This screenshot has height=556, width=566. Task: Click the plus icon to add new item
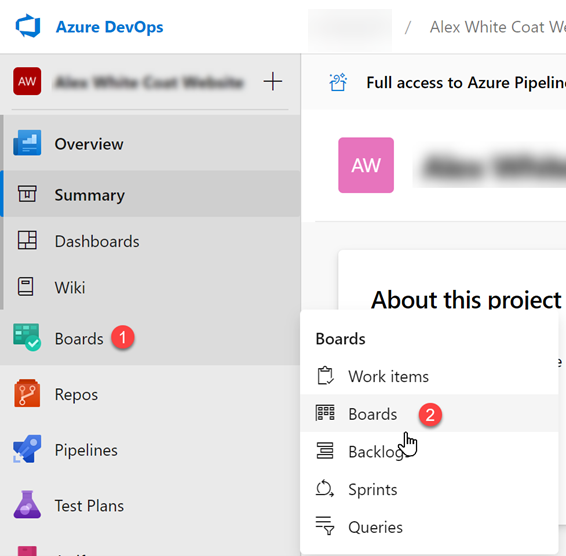[273, 81]
